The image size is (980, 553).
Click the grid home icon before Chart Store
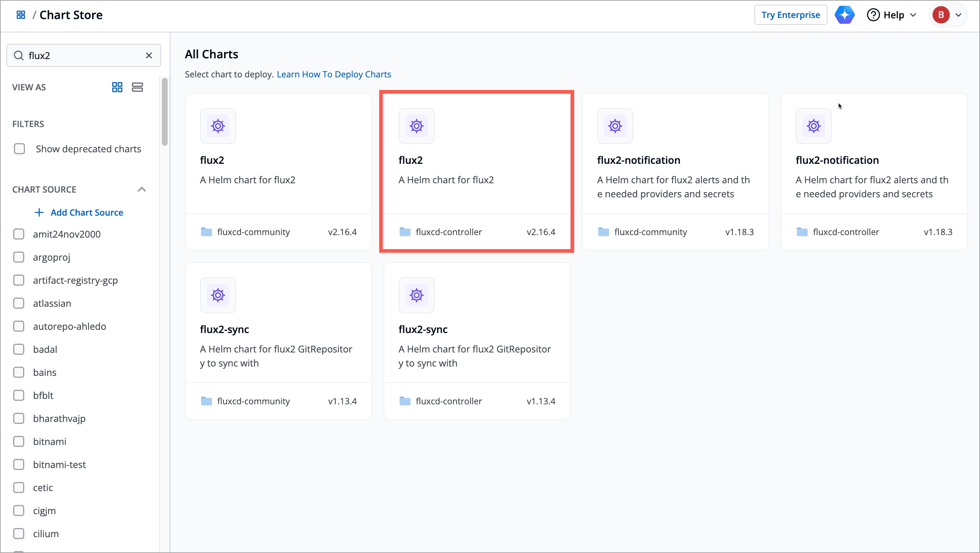click(21, 15)
